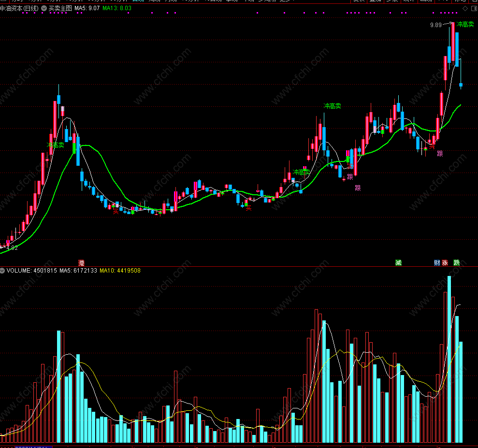Open the red 涨 event marker
Viewport: 478px width, 448px height.
point(445,263)
